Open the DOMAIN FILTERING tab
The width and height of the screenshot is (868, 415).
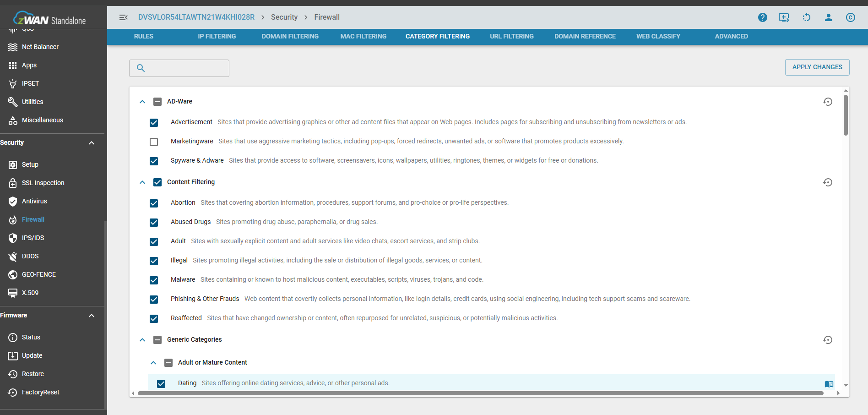[x=290, y=36]
